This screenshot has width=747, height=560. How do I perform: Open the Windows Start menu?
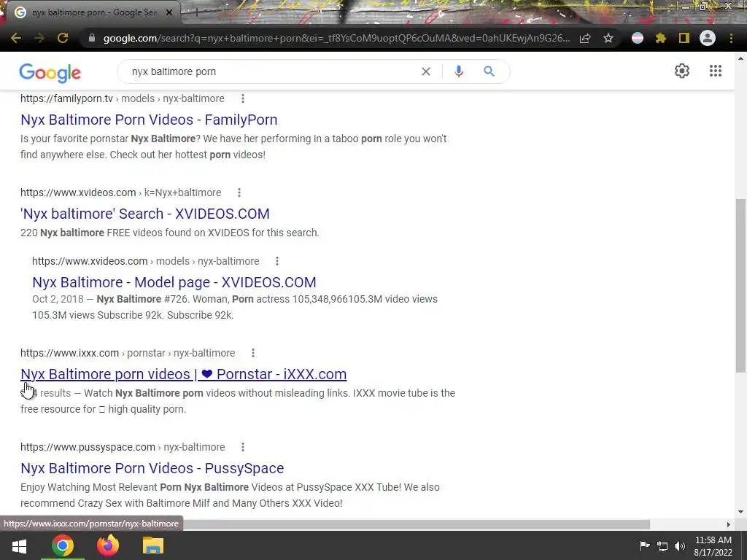coord(19,545)
